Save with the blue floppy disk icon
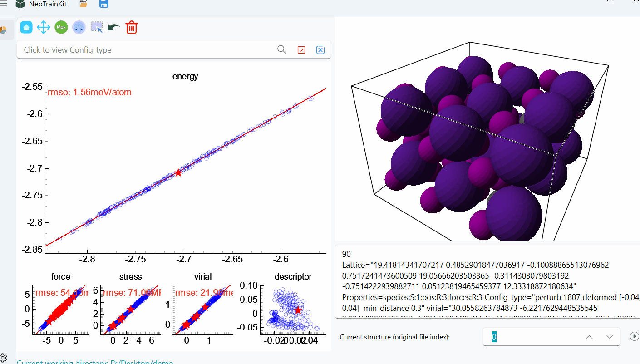Image resolution: width=640 pixels, height=364 pixels. tap(103, 4)
